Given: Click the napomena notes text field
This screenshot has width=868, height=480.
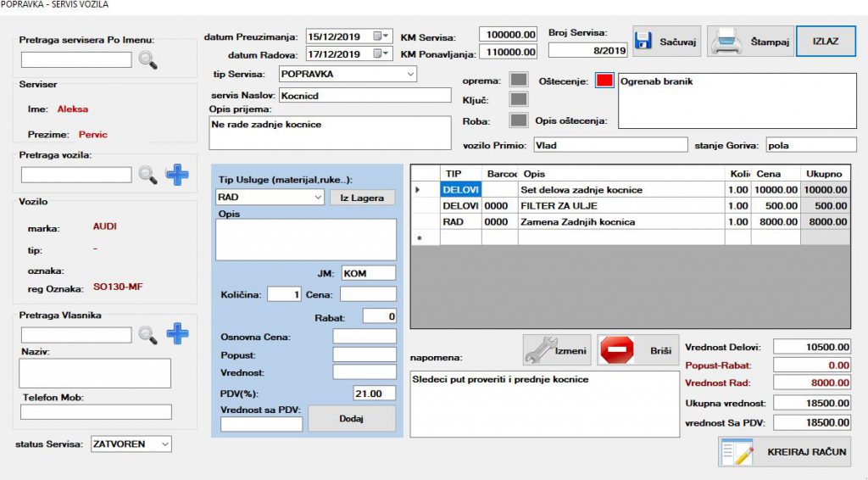Looking at the screenshot, I should tap(542, 403).
